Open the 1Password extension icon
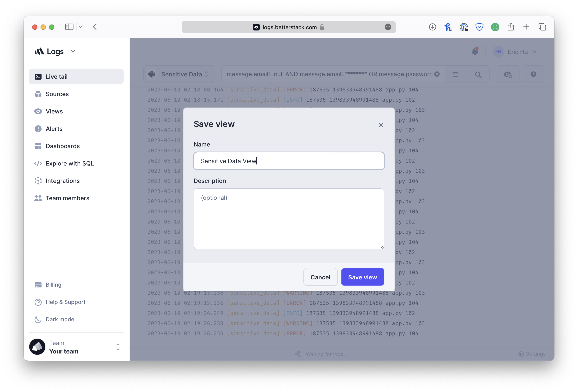Viewport: 578px width, 392px height. [x=464, y=27]
